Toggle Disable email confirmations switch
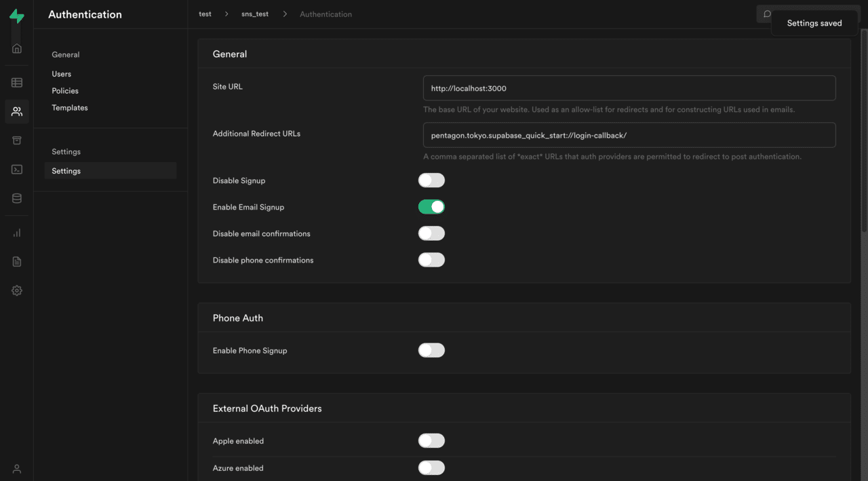The width and height of the screenshot is (868, 481). click(431, 233)
